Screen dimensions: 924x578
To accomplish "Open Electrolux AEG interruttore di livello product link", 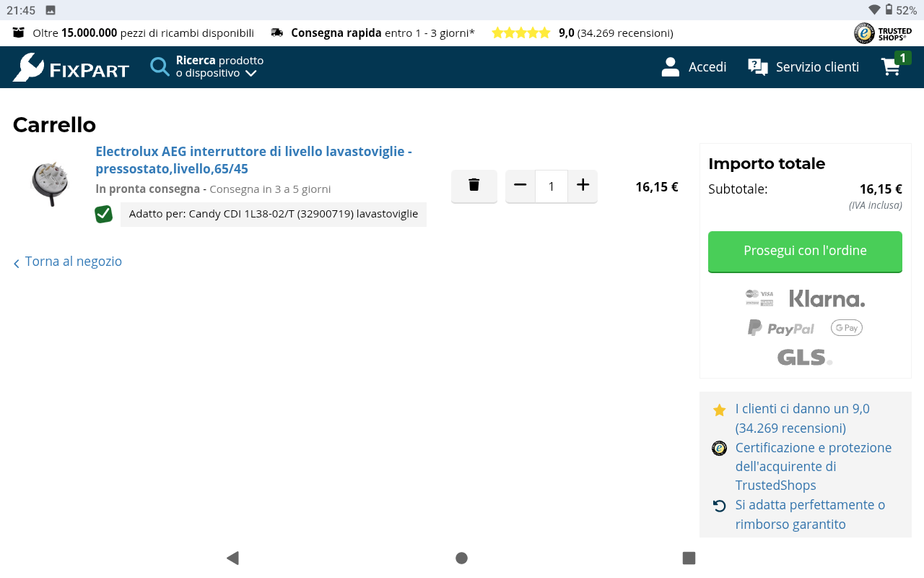I will pyautogui.click(x=253, y=160).
